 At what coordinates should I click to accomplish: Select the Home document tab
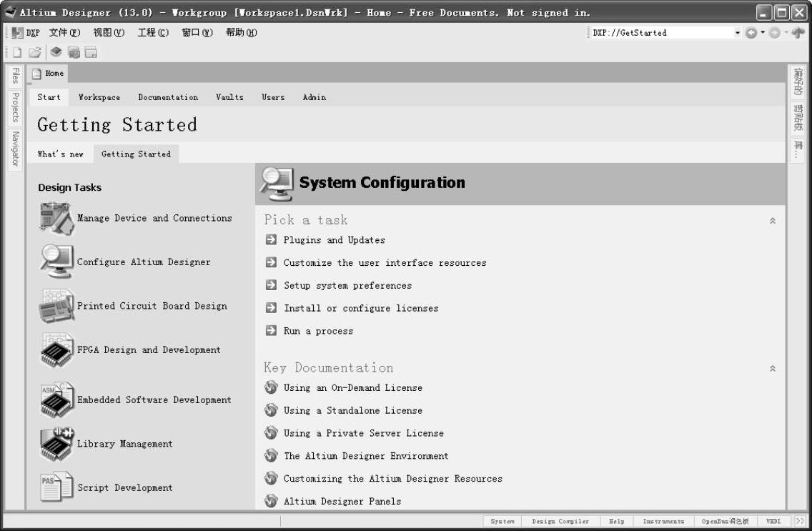(x=48, y=74)
